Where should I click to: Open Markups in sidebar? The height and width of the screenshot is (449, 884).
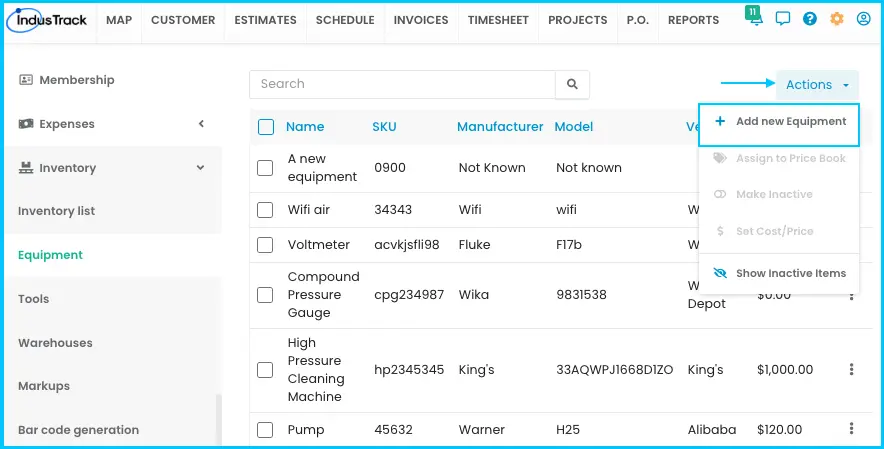click(x=44, y=386)
